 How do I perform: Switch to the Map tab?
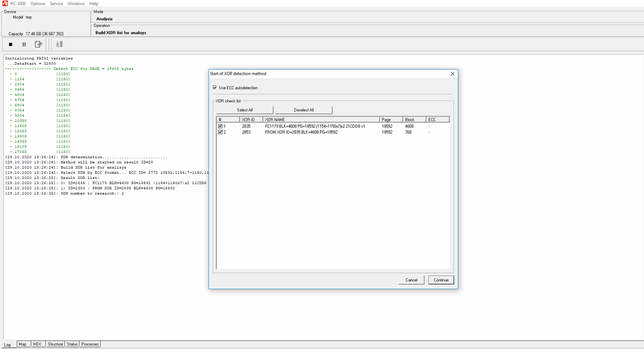(22, 344)
